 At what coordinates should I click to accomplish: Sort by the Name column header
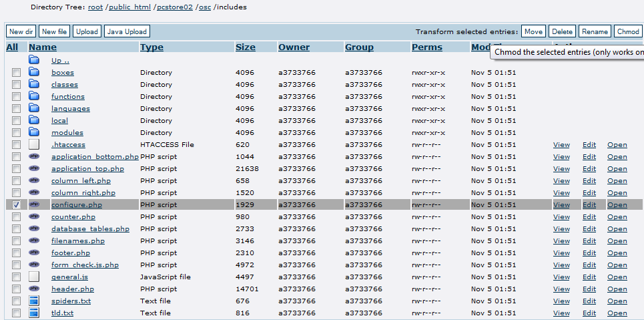pyautogui.click(x=43, y=47)
